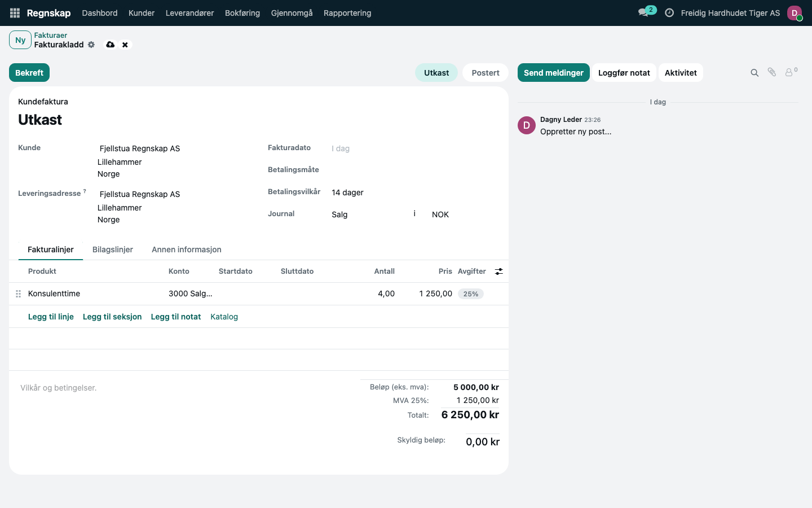The height and width of the screenshot is (508, 812).
Task: Click the gear actions icon beside Fakturakladd
Action: coord(91,45)
